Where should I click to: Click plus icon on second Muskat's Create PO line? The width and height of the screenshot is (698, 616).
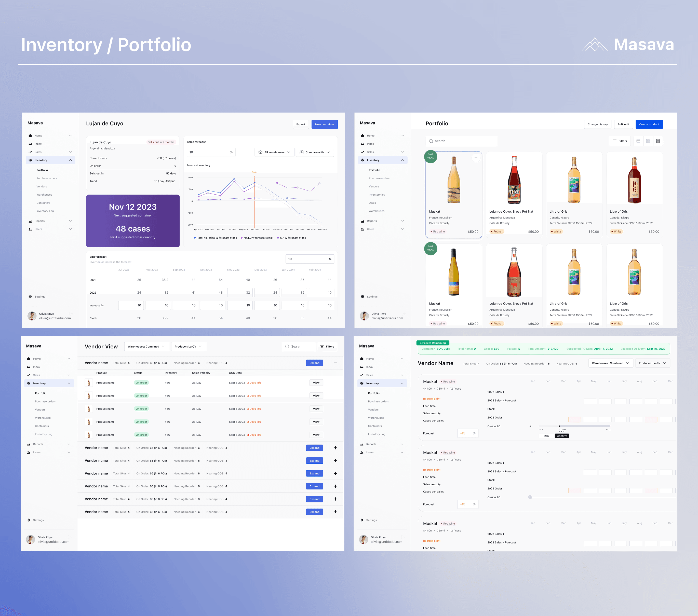pos(530,497)
